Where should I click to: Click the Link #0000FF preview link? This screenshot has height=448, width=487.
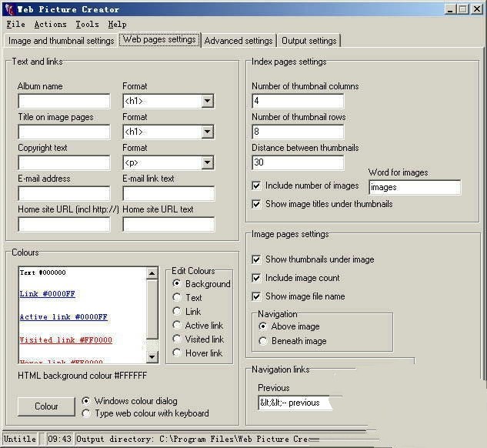pyautogui.click(x=47, y=294)
